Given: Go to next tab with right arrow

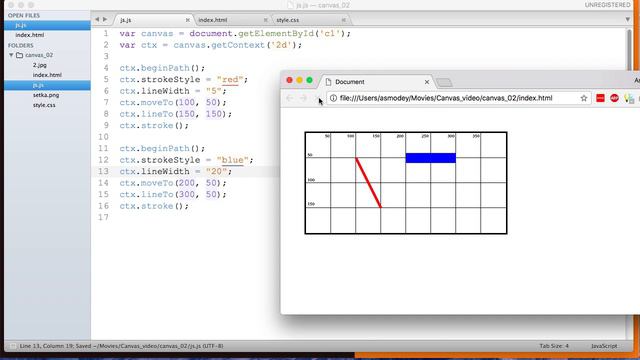Looking at the screenshot, I should coord(105,19).
